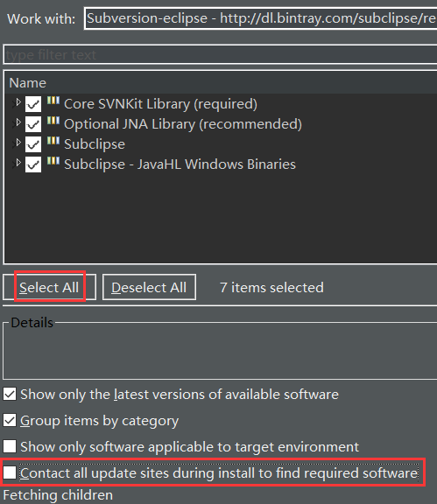Focus the type filter text field

[221, 54]
